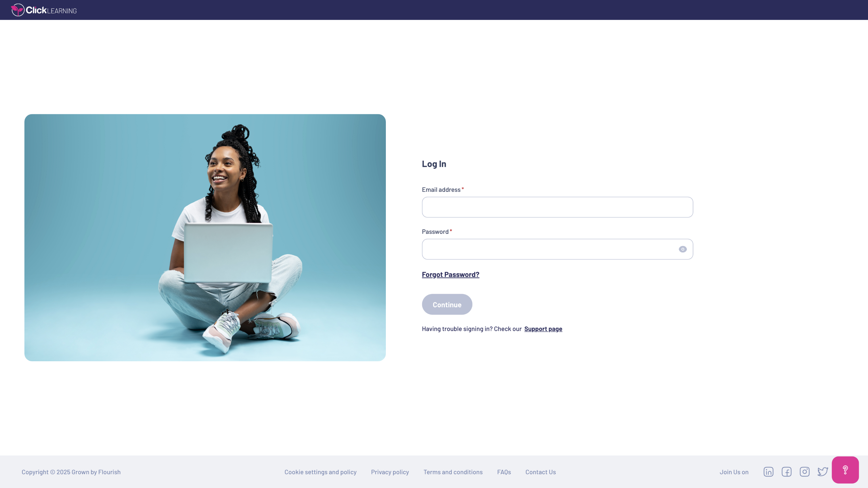Screen dimensions: 868x488
Task: Open the Twitter bird icon
Action: 823,472
